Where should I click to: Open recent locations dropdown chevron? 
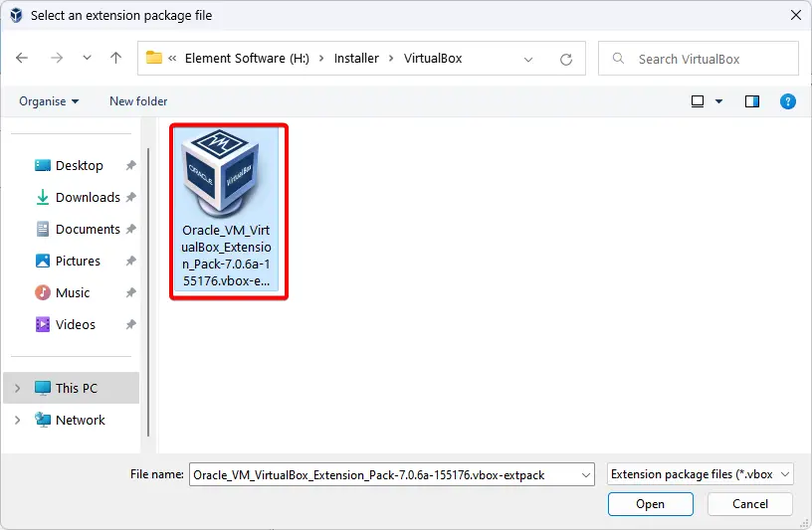pos(87,58)
